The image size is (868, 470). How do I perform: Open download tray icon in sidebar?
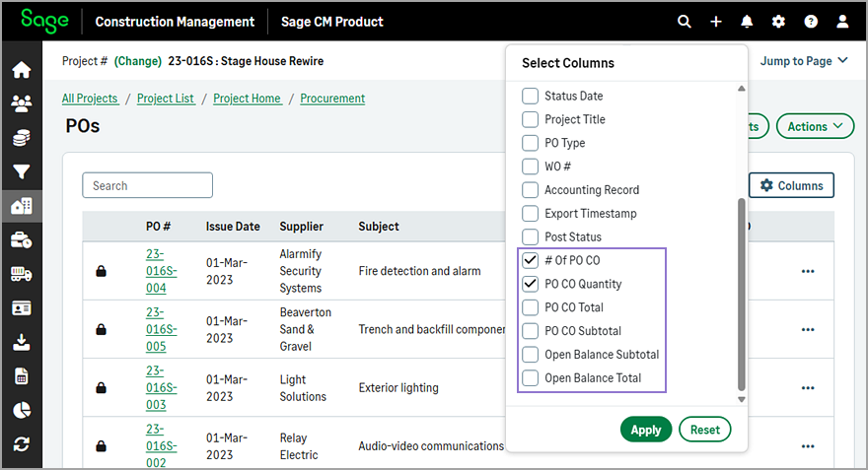tap(22, 342)
